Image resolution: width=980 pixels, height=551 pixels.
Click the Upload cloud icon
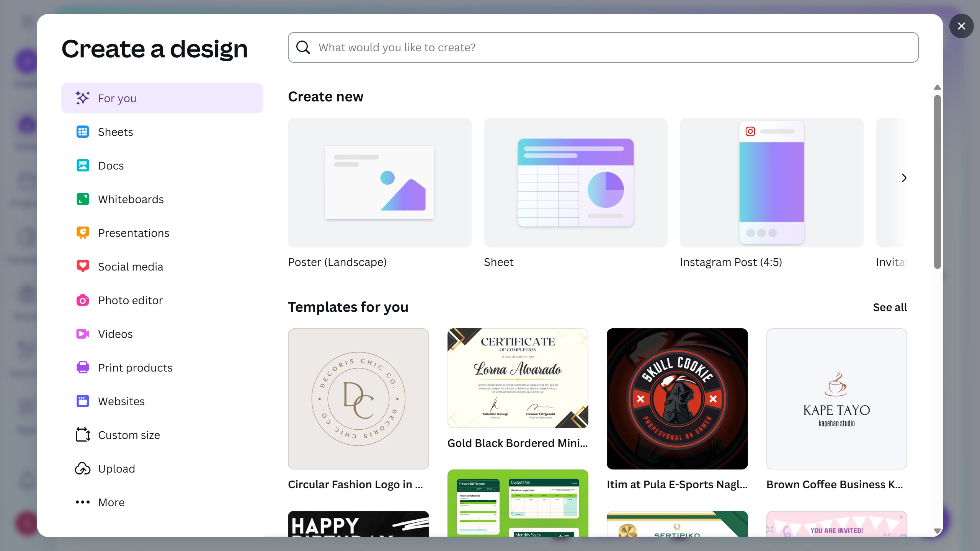click(82, 469)
